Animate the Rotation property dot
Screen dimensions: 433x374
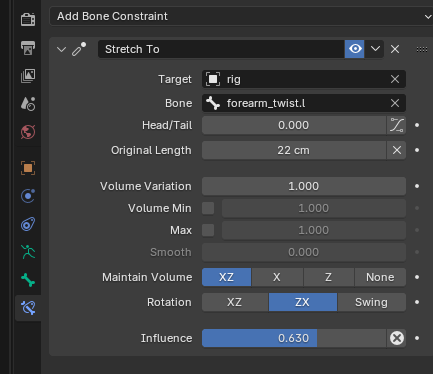click(417, 302)
